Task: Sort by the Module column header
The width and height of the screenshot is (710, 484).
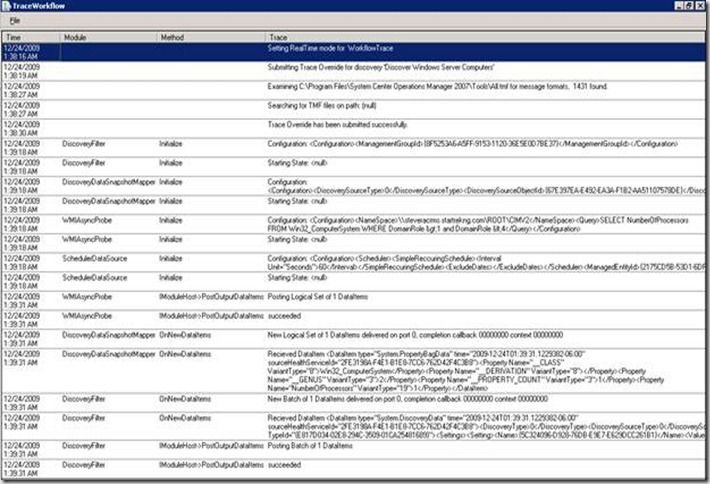Action: click(108, 37)
